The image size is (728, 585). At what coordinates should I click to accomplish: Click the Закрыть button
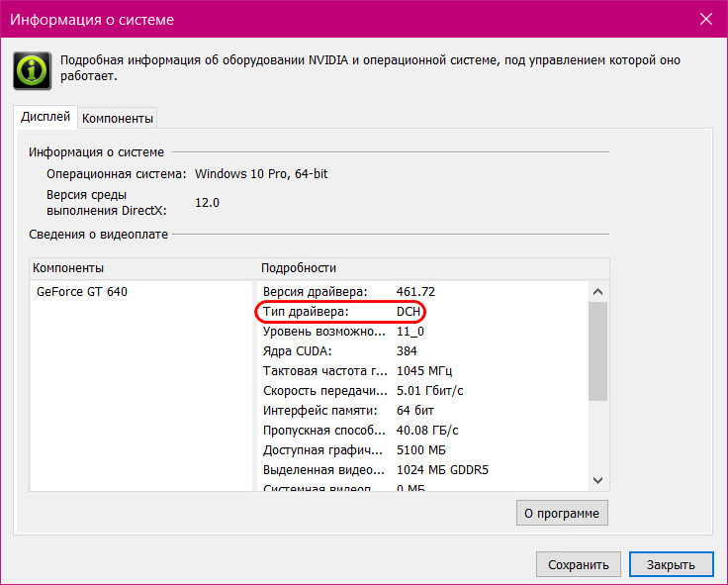tap(671, 564)
